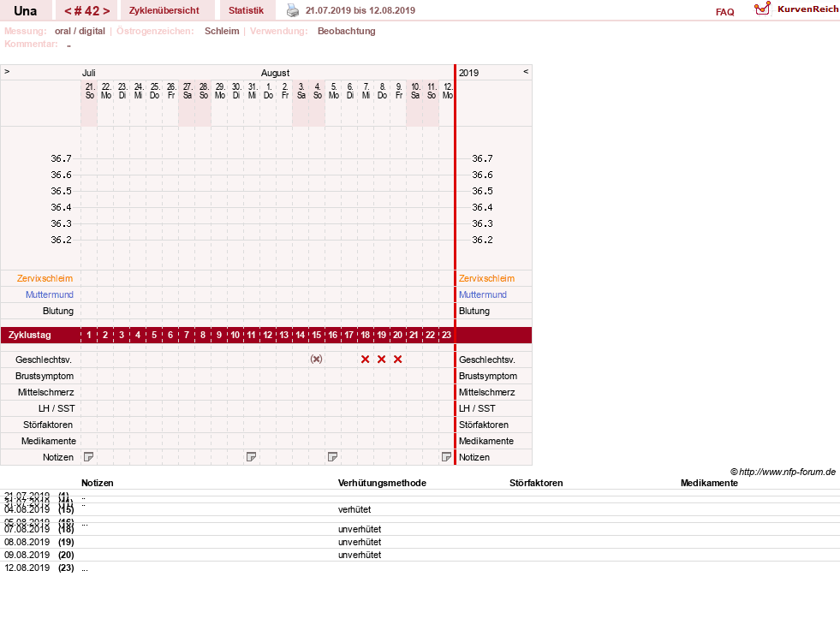The height and width of the screenshot is (636, 840).
Task: Open the note icon on cycle day 23
Action: pyautogui.click(x=446, y=456)
